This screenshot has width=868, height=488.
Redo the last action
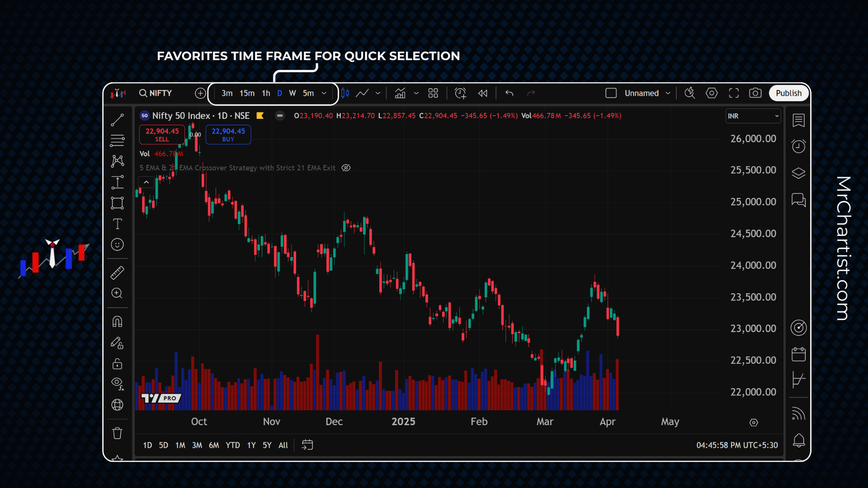[x=531, y=93]
